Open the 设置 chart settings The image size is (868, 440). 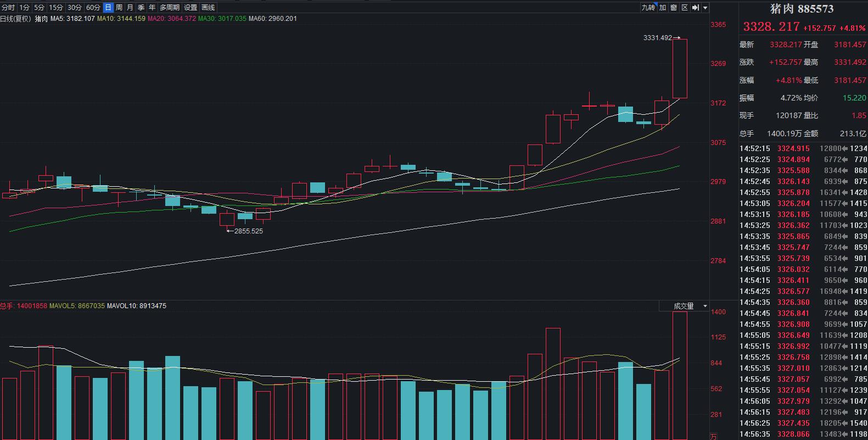click(x=191, y=8)
